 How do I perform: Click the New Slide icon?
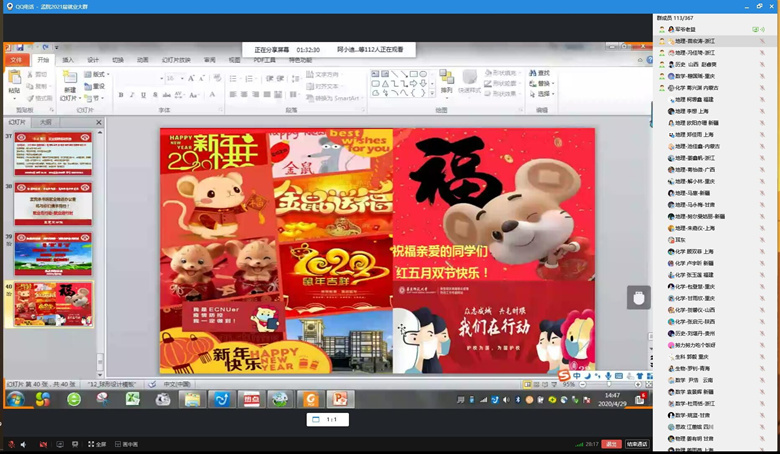[70, 78]
